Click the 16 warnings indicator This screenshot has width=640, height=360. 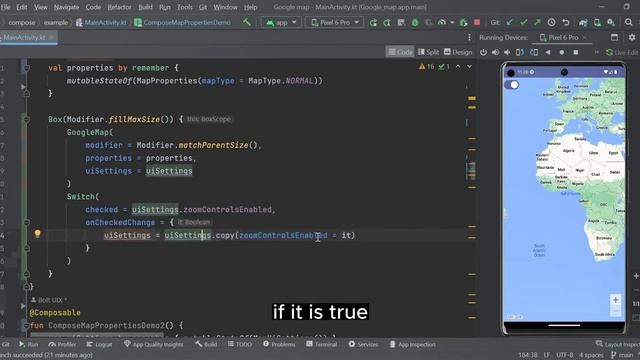[x=427, y=67]
